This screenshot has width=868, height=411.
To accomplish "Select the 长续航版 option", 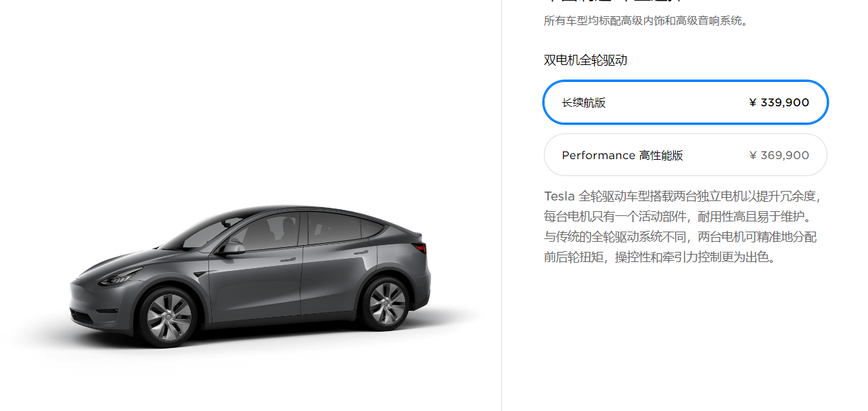I will click(x=685, y=102).
